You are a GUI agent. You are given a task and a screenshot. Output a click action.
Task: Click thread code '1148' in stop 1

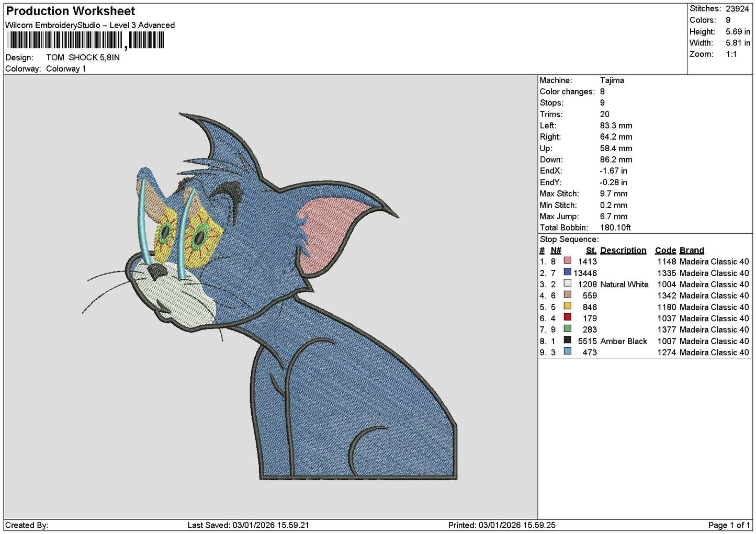point(667,262)
